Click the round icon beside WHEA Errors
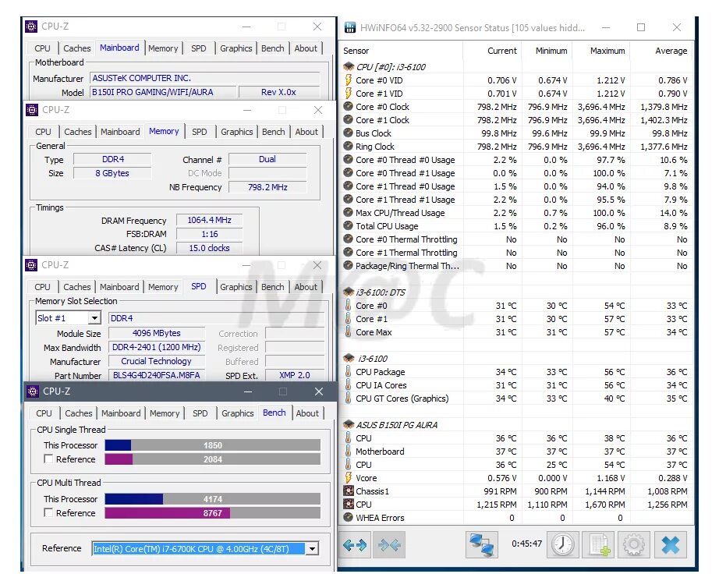 (x=348, y=518)
